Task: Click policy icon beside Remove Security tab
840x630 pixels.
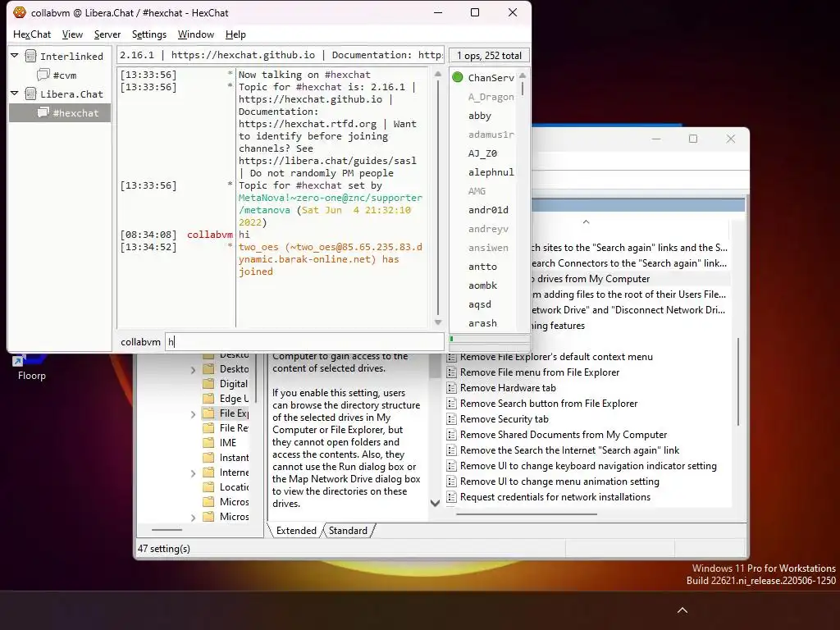Action: pyautogui.click(x=452, y=419)
